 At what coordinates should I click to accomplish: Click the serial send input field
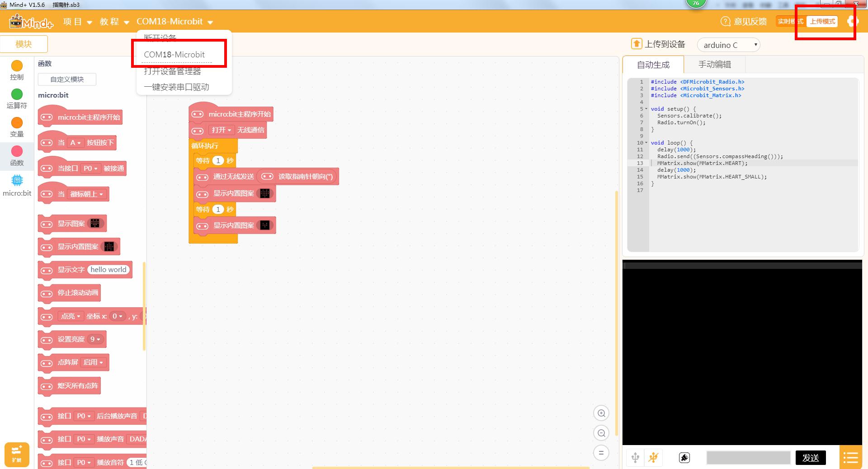coord(748,458)
